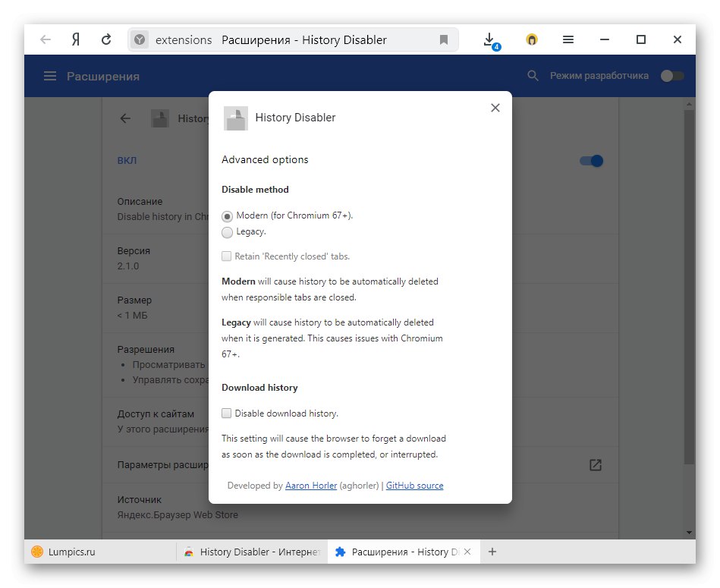This screenshot has width=720, height=588.
Task: Click the version number 2.1.0
Action: point(128,266)
